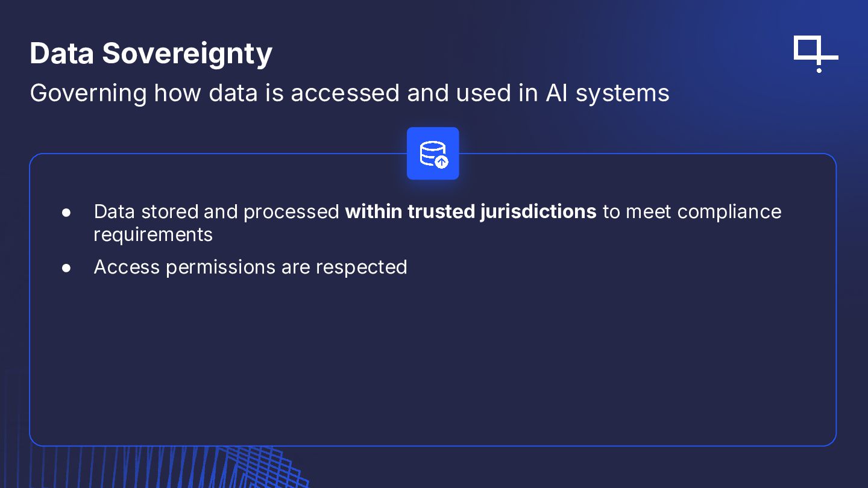Screen dimensions: 868x488
Task: Click the word 'requirements' in first bullet
Action: click(x=153, y=234)
